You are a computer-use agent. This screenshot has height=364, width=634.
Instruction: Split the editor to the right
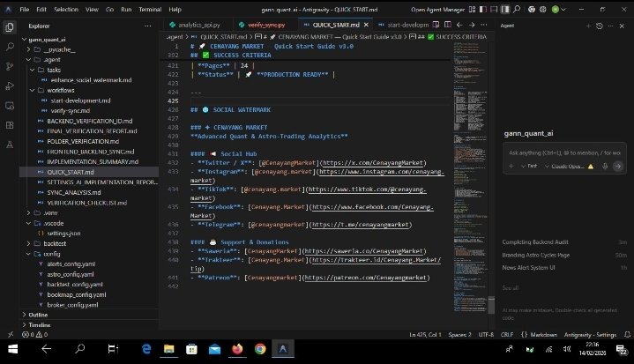tap(448, 25)
